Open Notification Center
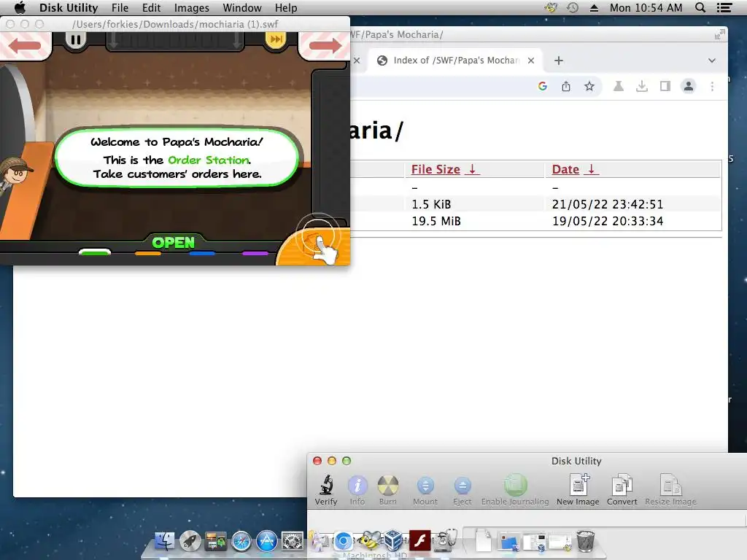Image resolution: width=747 pixels, height=560 pixels. point(724,7)
